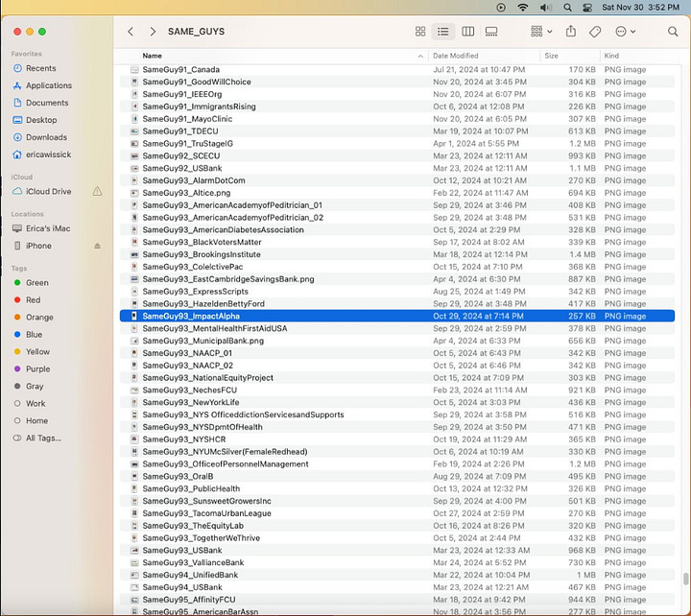Click the Edit Tags icon
Screen dimensions: 691x616
pyautogui.click(x=595, y=32)
